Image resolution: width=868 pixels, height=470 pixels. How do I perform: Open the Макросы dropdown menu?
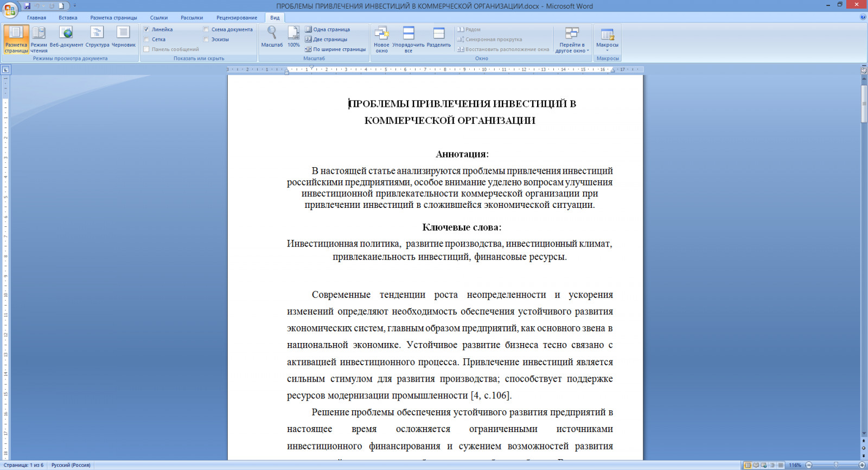click(607, 39)
